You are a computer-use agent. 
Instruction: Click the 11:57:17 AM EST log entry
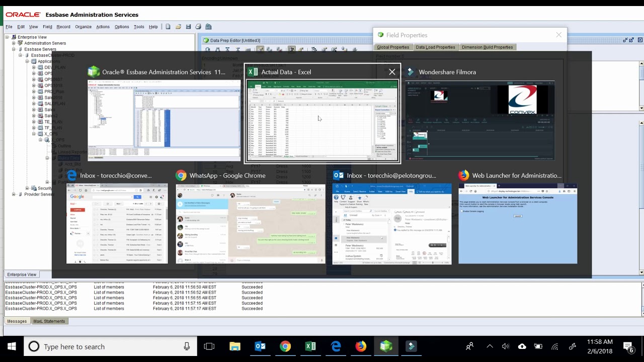click(185, 308)
